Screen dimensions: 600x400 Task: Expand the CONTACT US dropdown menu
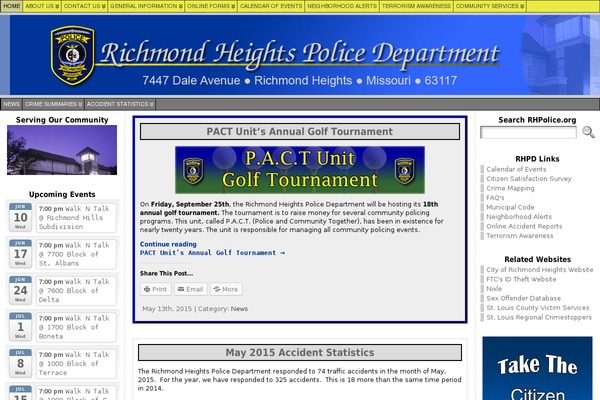point(84,6)
